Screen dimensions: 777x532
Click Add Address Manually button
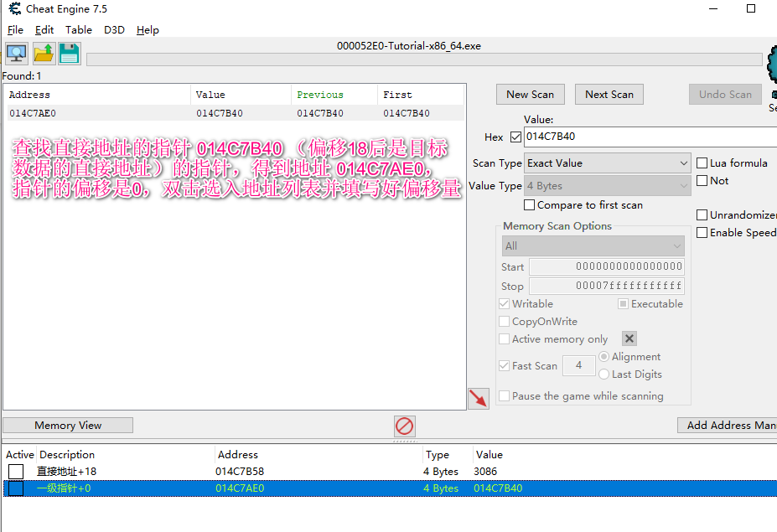coord(727,425)
